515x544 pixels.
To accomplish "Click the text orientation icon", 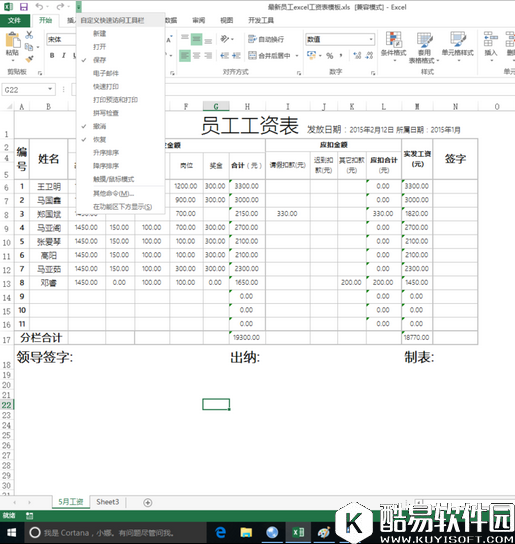I will tap(225, 39).
